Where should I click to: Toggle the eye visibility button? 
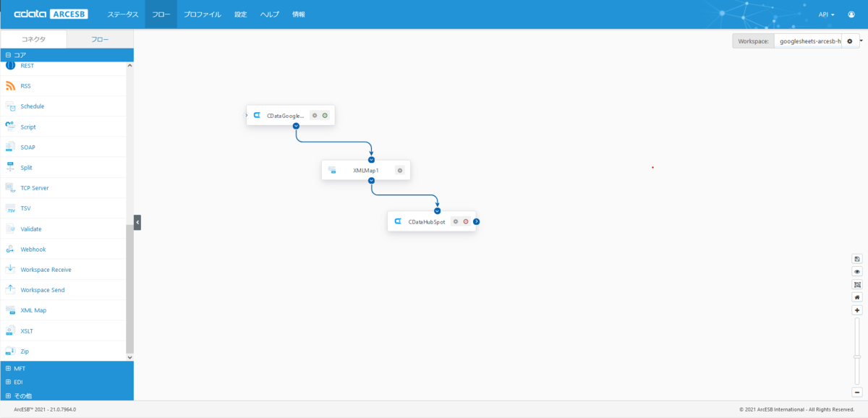(857, 271)
